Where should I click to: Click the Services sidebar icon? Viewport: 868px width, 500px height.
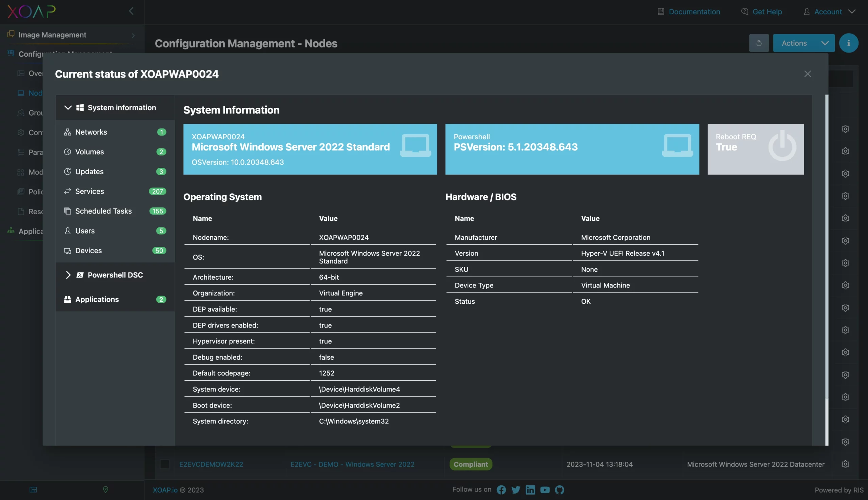pyautogui.click(x=67, y=191)
